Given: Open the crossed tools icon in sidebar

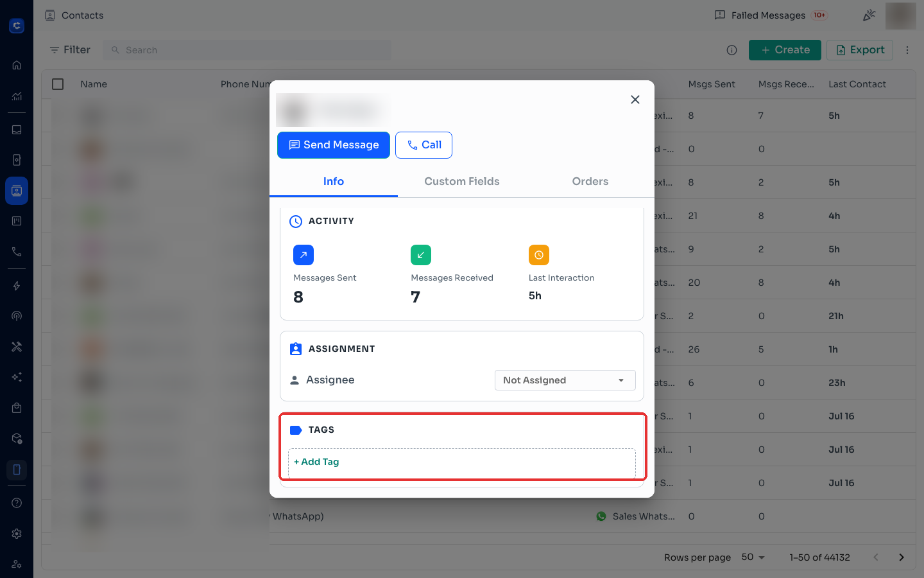Looking at the screenshot, I should [x=17, y=347].
